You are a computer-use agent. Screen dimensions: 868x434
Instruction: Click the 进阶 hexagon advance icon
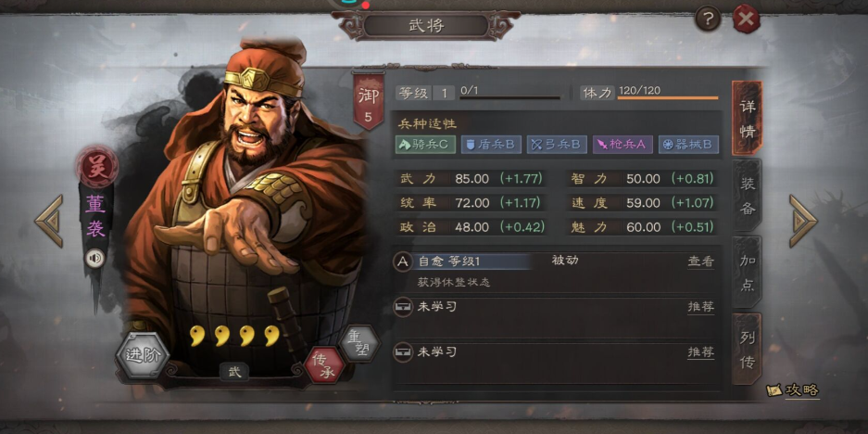click(x=143, y=355)
